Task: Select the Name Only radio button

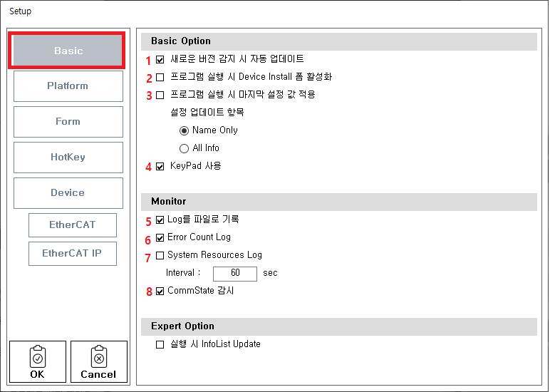Action: pyautogui.click(x=184, y=130)
